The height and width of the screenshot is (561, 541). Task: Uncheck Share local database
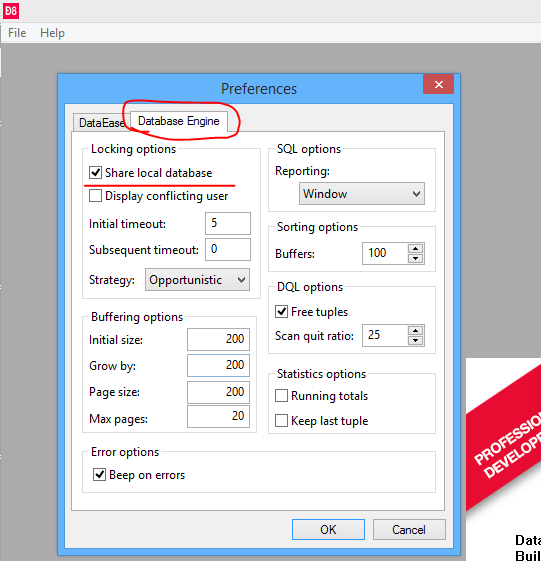(95, 172)
